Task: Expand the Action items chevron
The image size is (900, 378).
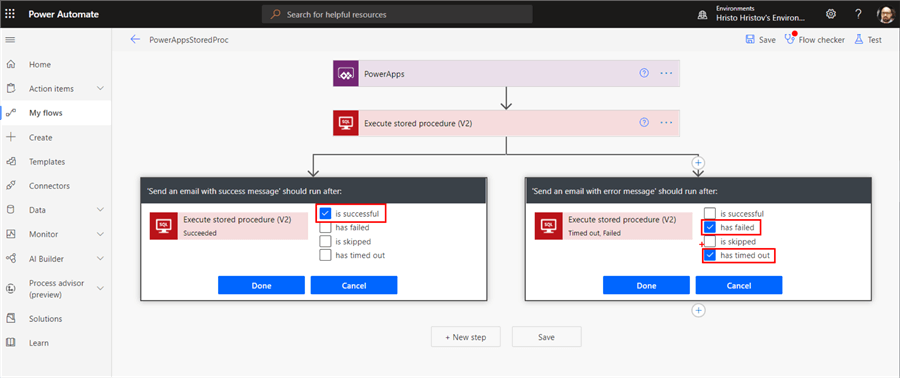Action: click(100, 89)
